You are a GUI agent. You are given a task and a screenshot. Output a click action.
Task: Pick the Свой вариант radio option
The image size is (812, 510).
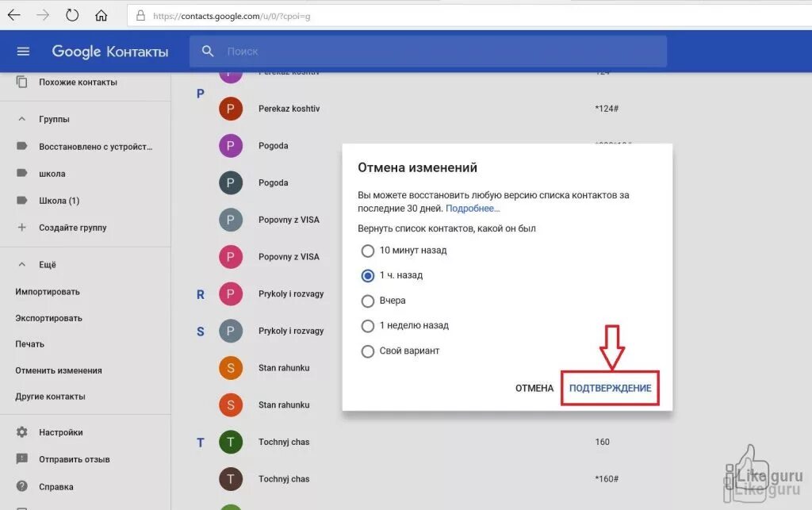[368, 351]
